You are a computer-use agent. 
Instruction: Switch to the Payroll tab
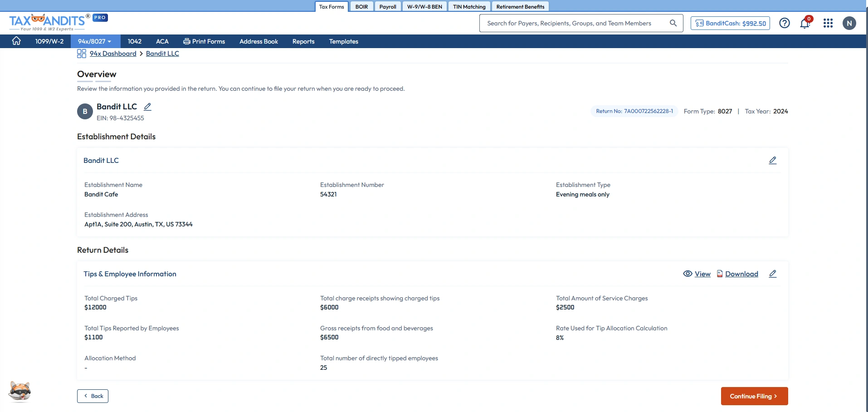(388, 6)
